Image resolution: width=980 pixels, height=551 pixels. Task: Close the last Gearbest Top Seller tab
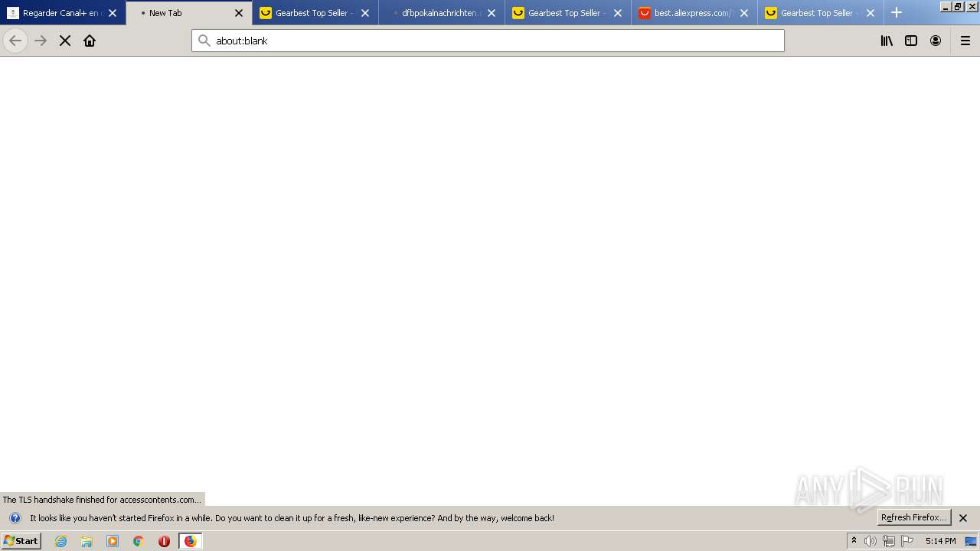coord(871,13)
